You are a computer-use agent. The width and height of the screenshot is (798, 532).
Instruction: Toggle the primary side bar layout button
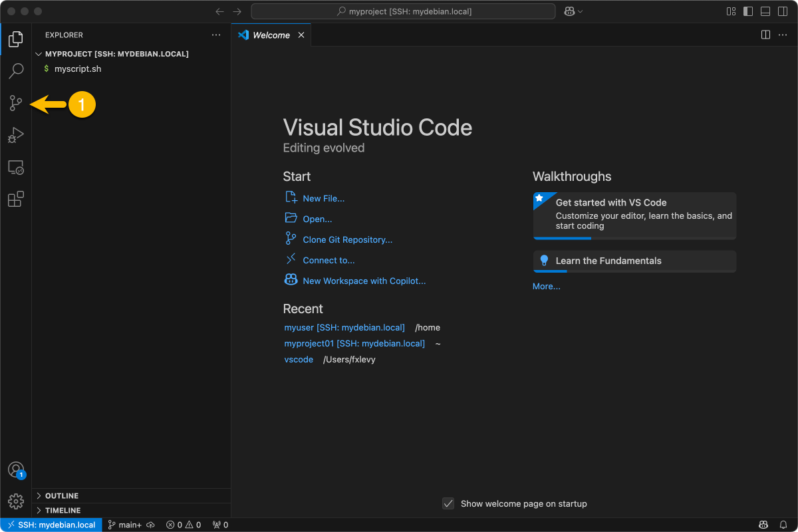point(748,11)
